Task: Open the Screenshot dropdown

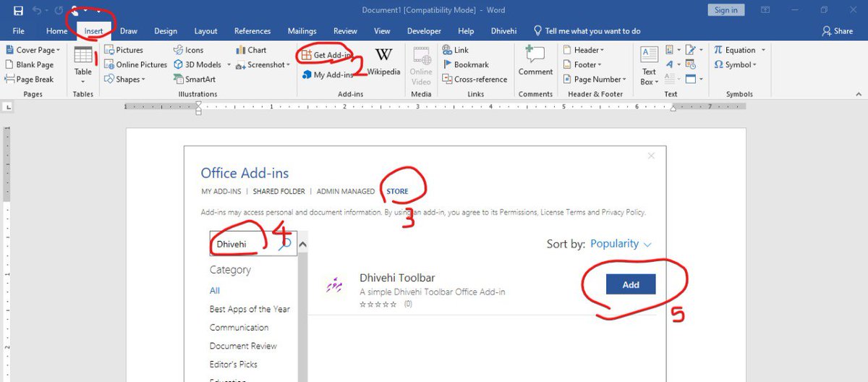Action: click(x=263, y=64)
